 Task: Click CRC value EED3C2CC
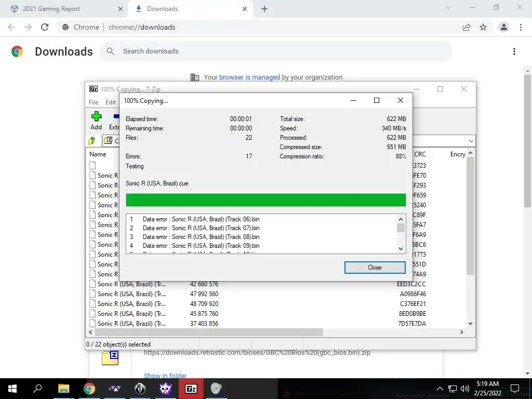coord(411,284)
